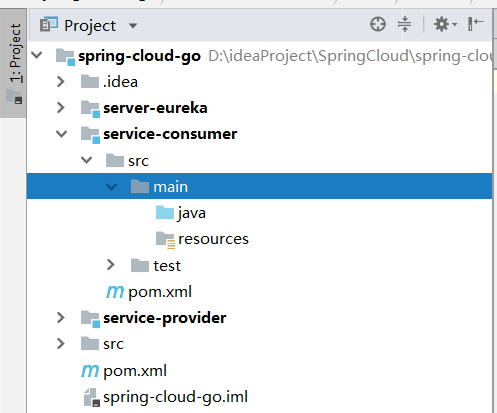The image size is (497, 413).
Task: Click the root pom.xml Maven icon
Action: [90, 371]
